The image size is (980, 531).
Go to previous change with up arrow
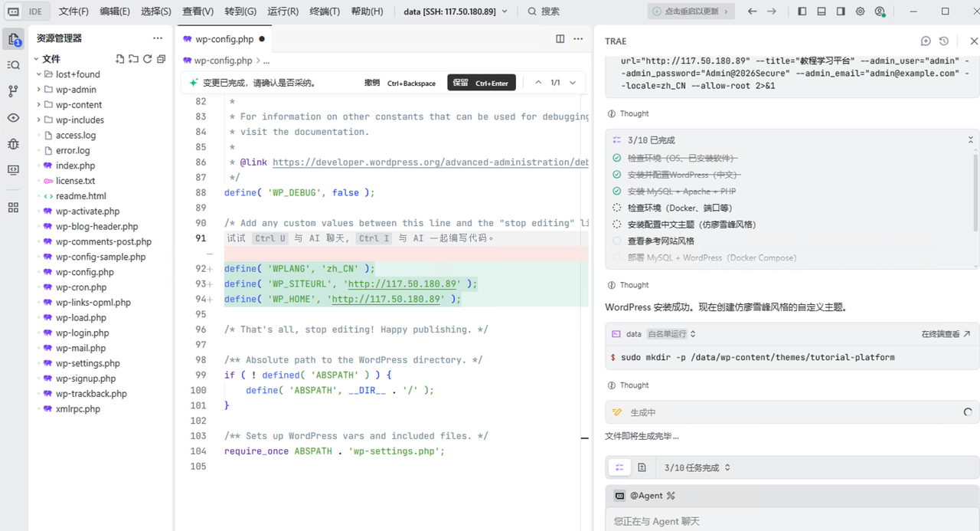click(x=538, y=83)
